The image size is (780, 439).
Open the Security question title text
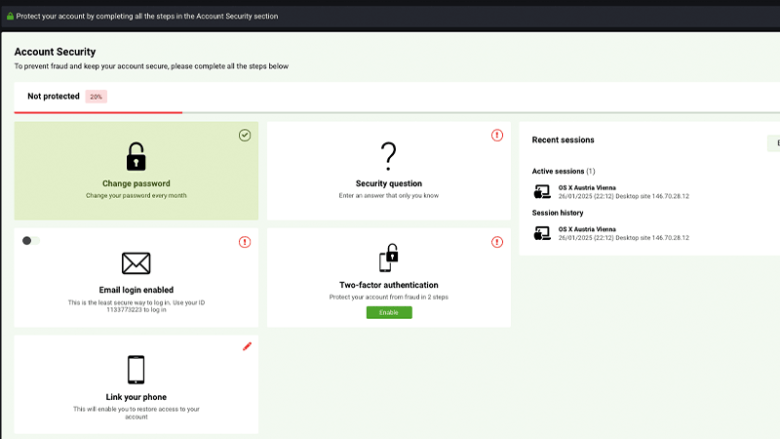pyautogui.click(x=389, y=184)
